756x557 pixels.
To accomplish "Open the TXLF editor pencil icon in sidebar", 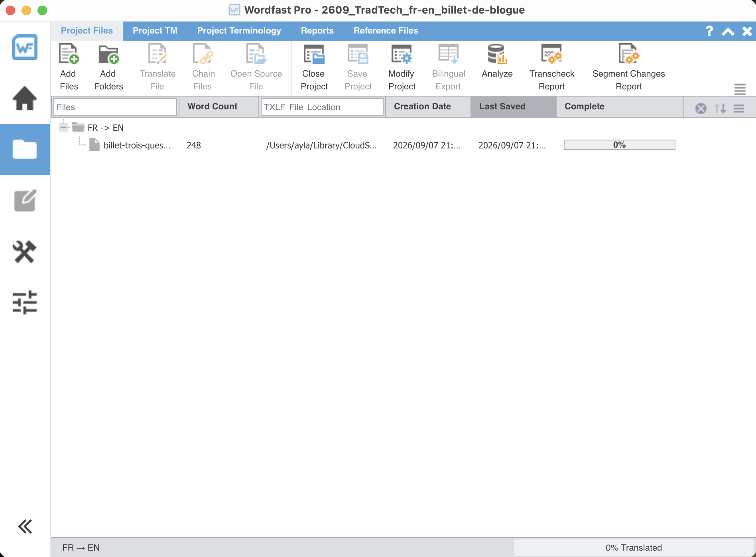I will pyautogui.click(x=25, y=200).
